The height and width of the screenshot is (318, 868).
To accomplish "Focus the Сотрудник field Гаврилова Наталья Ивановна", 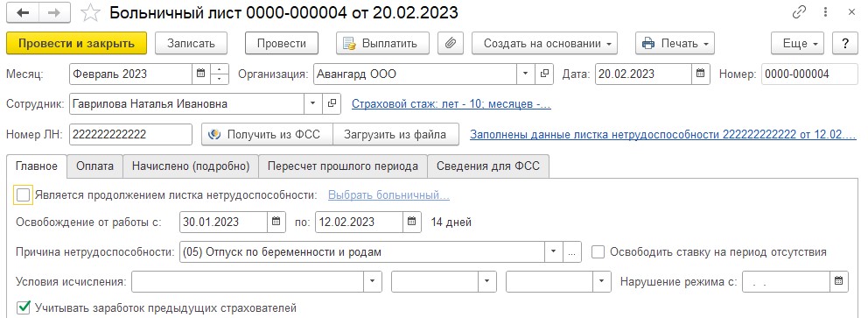I will coord(186,103).
